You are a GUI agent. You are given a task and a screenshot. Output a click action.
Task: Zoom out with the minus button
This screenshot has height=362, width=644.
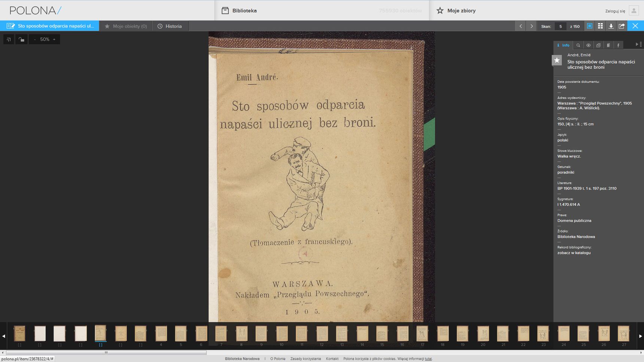(x=35, y=39)
